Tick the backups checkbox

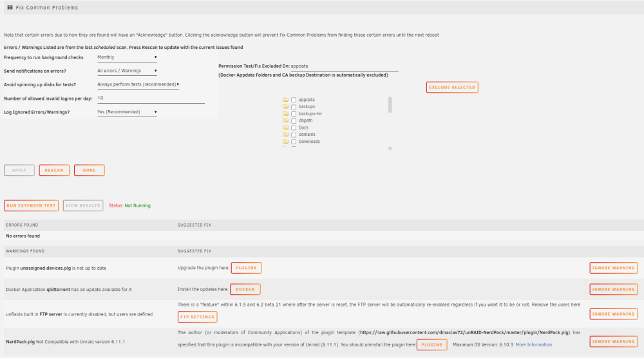coord(294,107)
